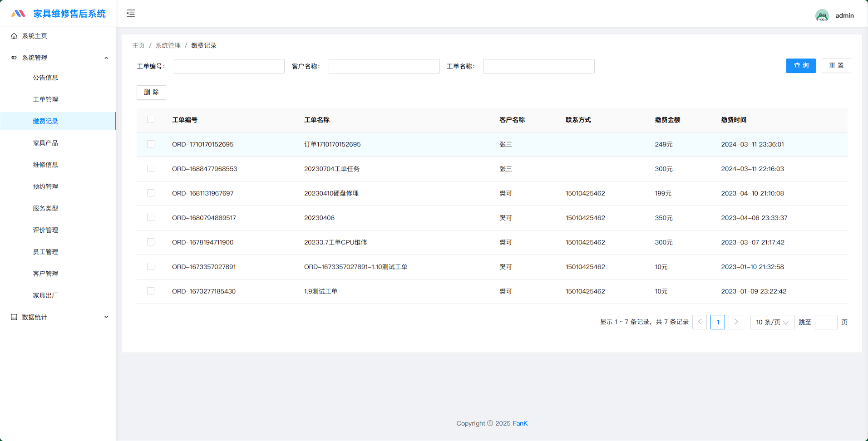Screen dimensions: 868x441
Task: Check the row for ORD-1710170152695
Action: tap(151, 144)
